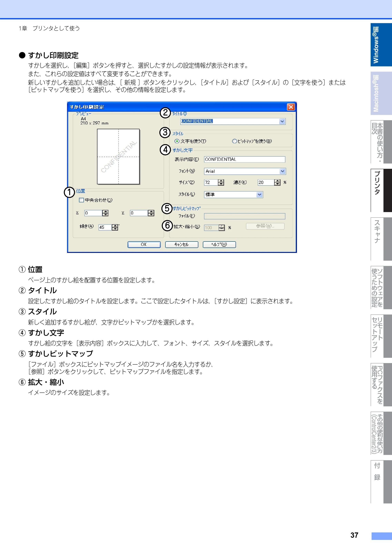Image resolution: width=392 pixels, height=555 pixels.
Task: Close the すかし印刷設定 dialog with the X button
Action: [291, 107]
